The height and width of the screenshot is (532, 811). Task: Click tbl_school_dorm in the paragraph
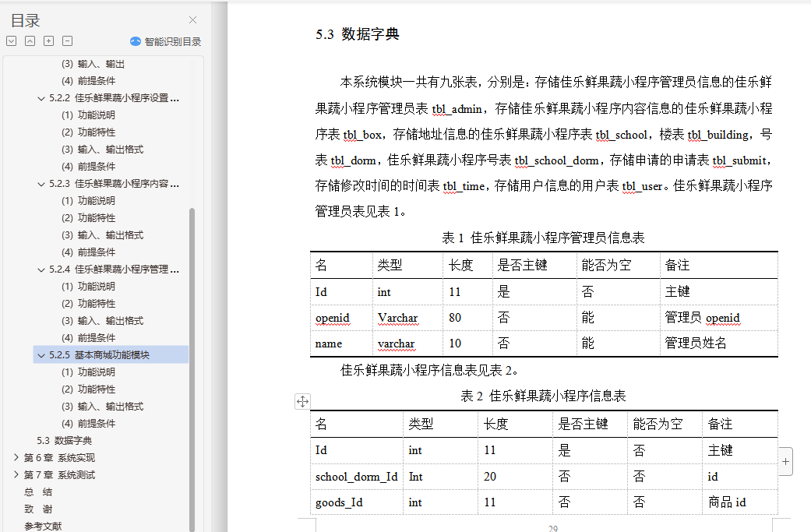(x=556, y=160)
